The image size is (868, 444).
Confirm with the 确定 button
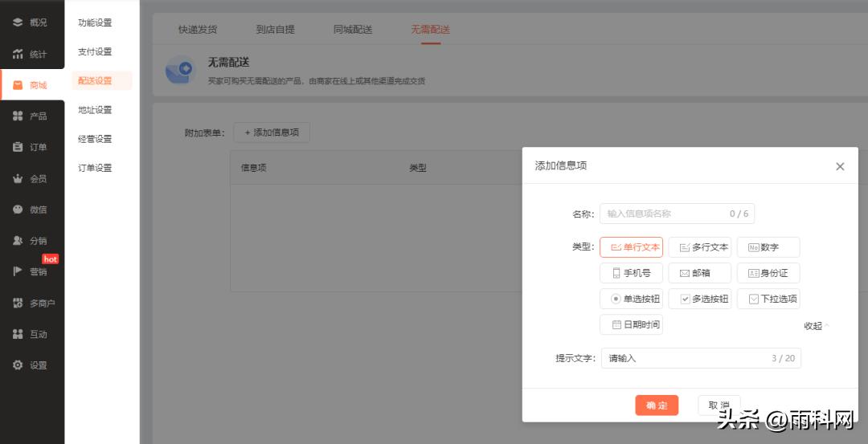click(657, 405)
